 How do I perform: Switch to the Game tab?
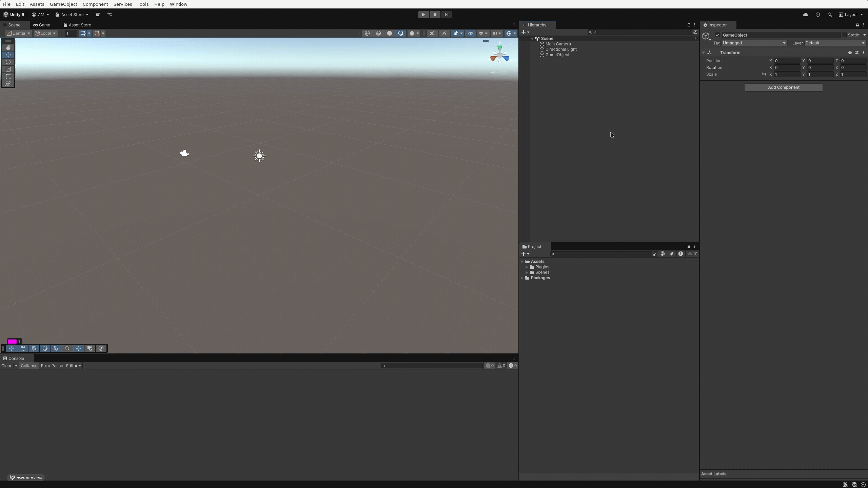coord(42,25)
